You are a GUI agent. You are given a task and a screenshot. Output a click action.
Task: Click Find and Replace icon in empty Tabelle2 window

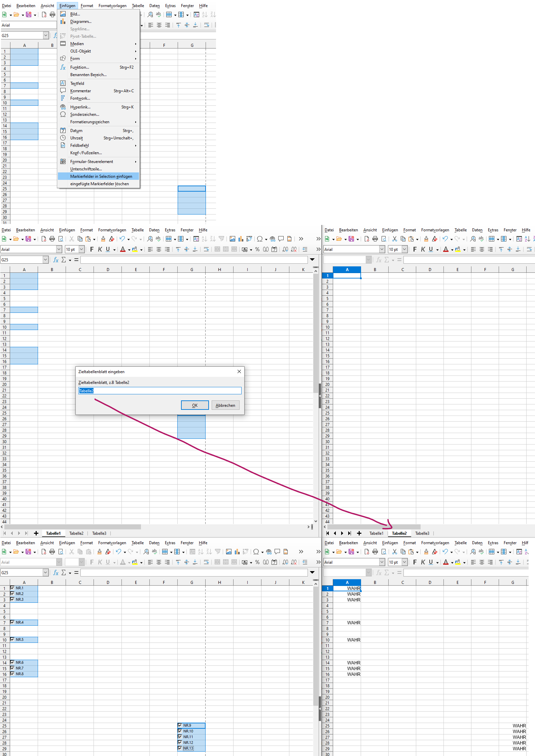473,239
